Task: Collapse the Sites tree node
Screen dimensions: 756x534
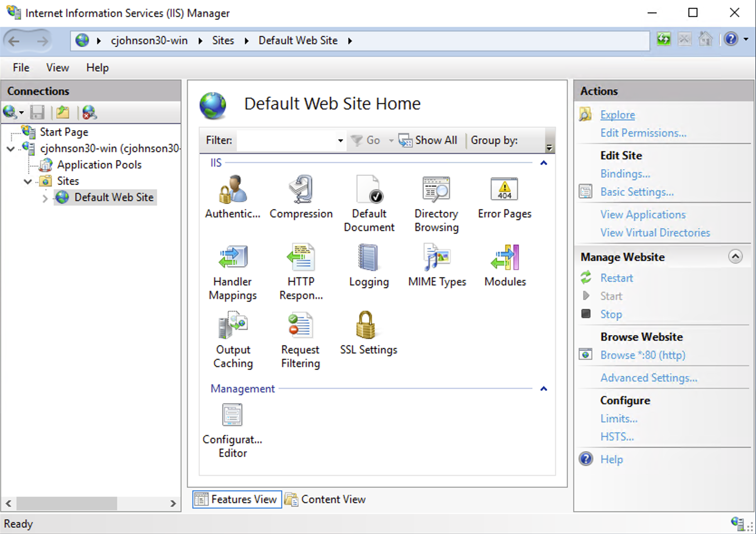Action: [28, 181]
